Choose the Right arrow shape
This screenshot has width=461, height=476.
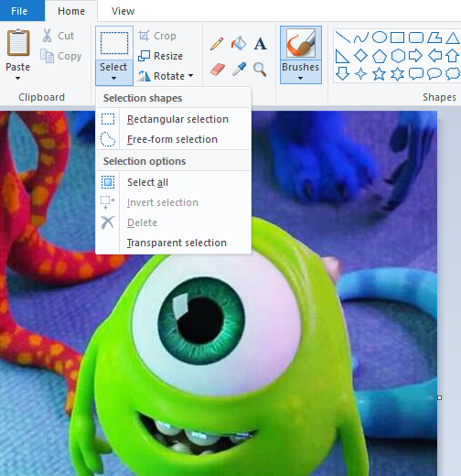[415, 56]
